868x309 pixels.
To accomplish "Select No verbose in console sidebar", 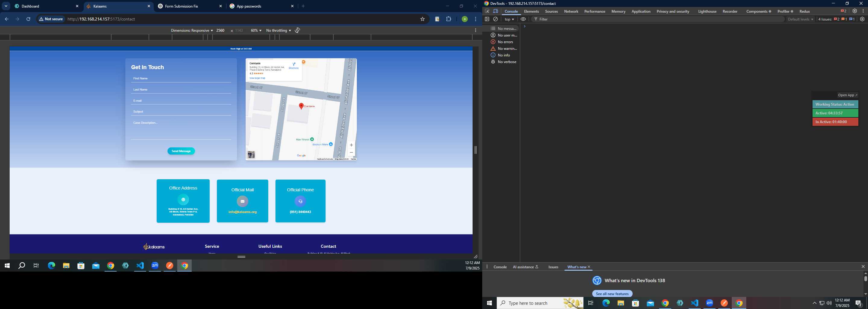I will (504, 62).
